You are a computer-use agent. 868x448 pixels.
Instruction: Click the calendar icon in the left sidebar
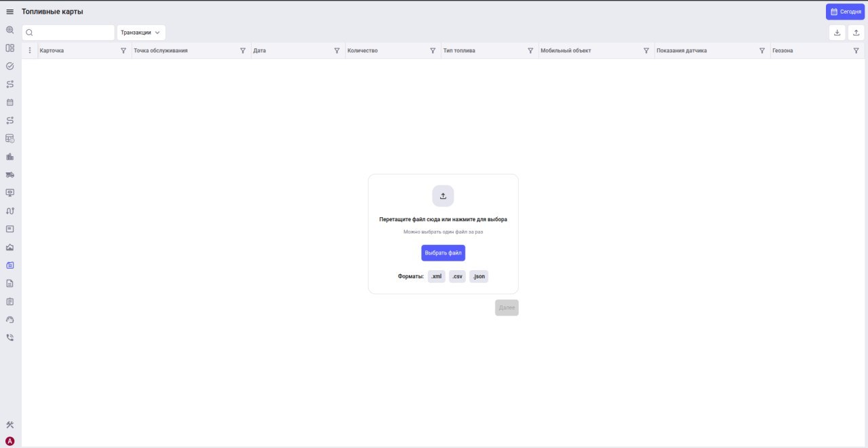[10, 102]
